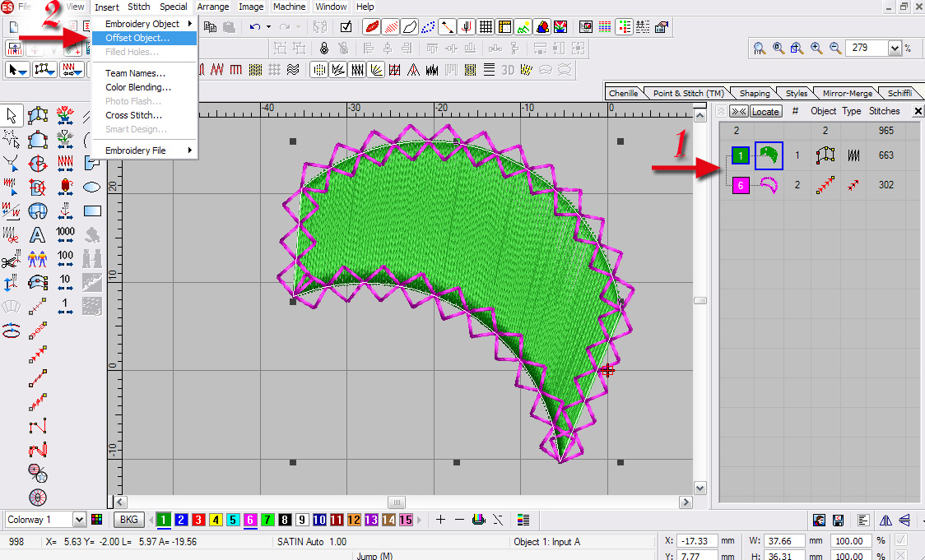The image size is (925, 560).
Task: Open the zoom percentage dropdown
Action: pyautogui.click(x=895, y=49)
